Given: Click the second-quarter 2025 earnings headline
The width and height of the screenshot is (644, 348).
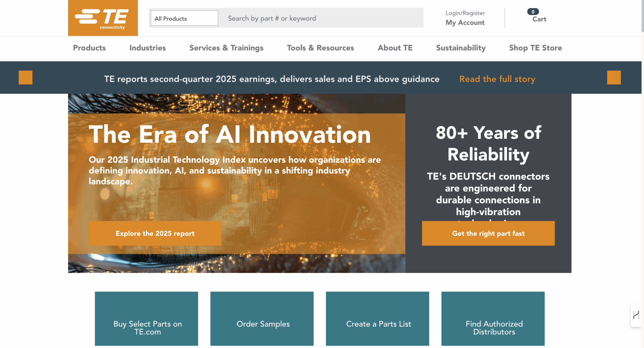Looking at the screenshot, I should (x=272, y=79).
